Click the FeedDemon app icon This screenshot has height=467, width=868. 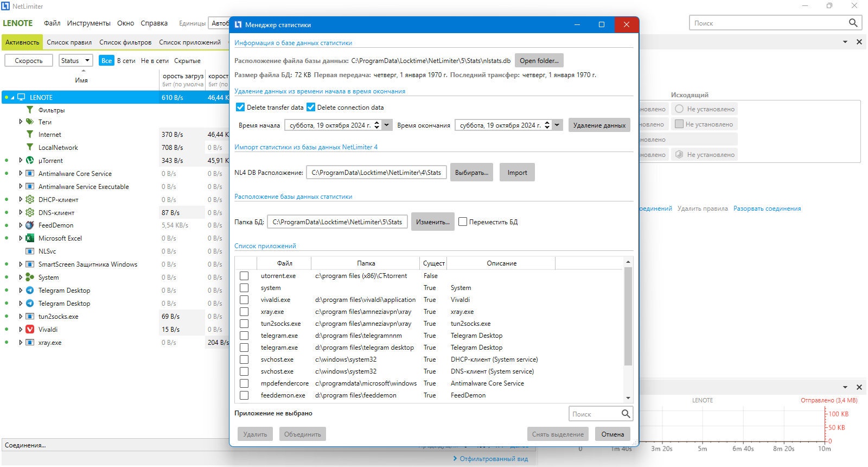tap(30, 225)
